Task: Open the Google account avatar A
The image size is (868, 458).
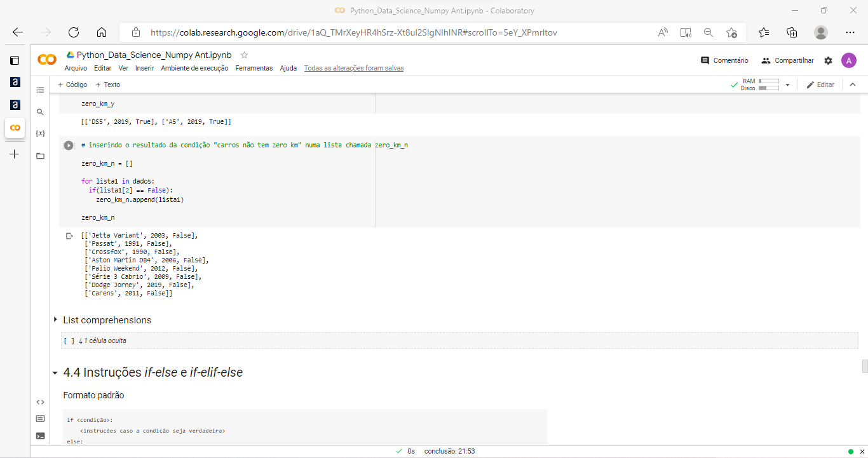Action: coord(848,60)
